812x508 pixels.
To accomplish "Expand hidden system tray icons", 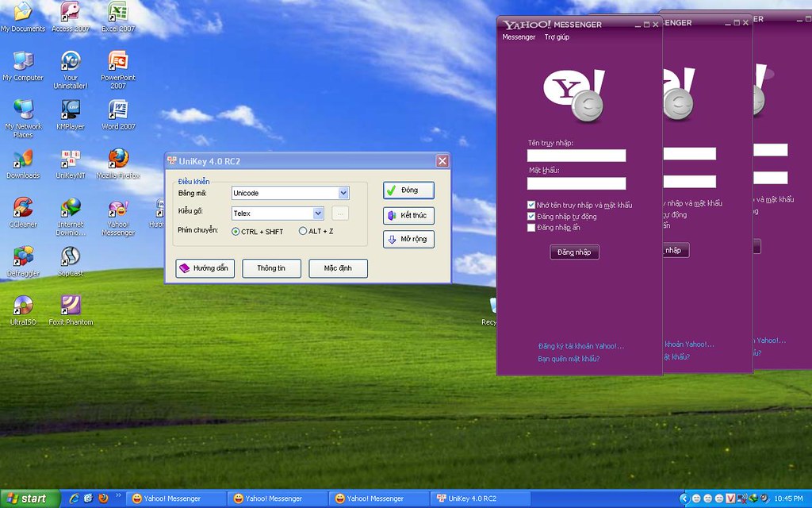I will coord(684,498).
